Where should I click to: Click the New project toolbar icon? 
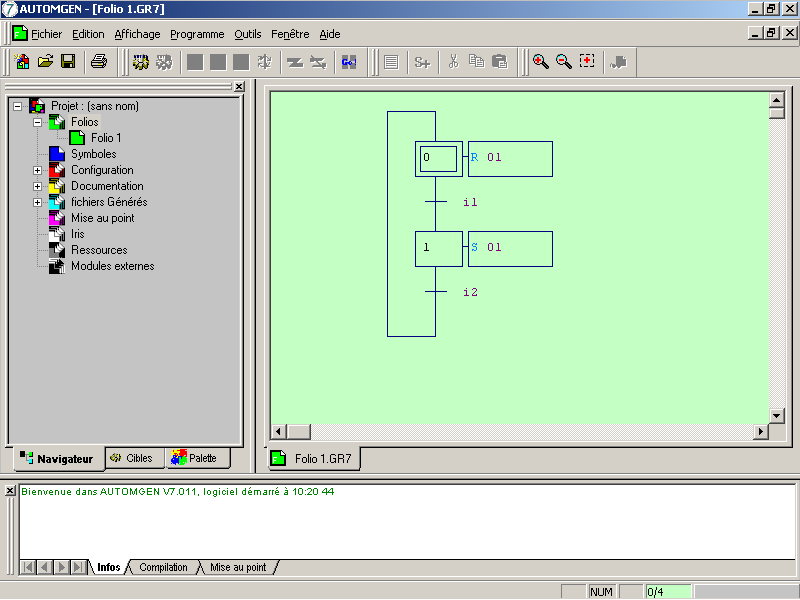(22, 62)
